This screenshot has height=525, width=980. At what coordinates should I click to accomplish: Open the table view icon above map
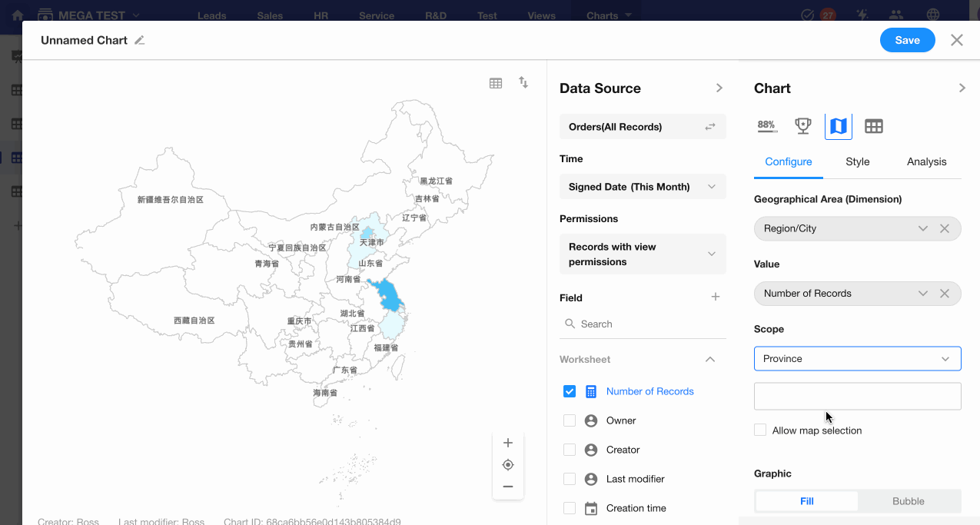tap(496, 83)
